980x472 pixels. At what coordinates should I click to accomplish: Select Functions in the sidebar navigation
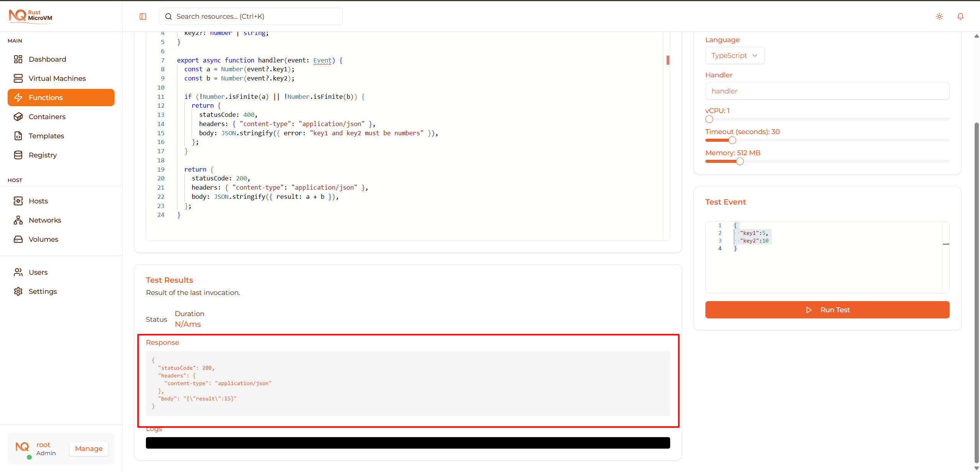tap(46, 97)
